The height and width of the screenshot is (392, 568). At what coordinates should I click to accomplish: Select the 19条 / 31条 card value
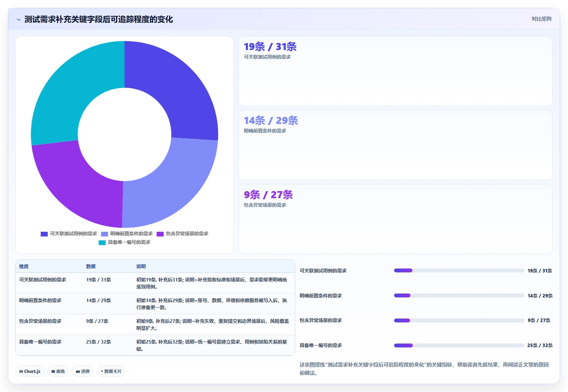point(270,47)
